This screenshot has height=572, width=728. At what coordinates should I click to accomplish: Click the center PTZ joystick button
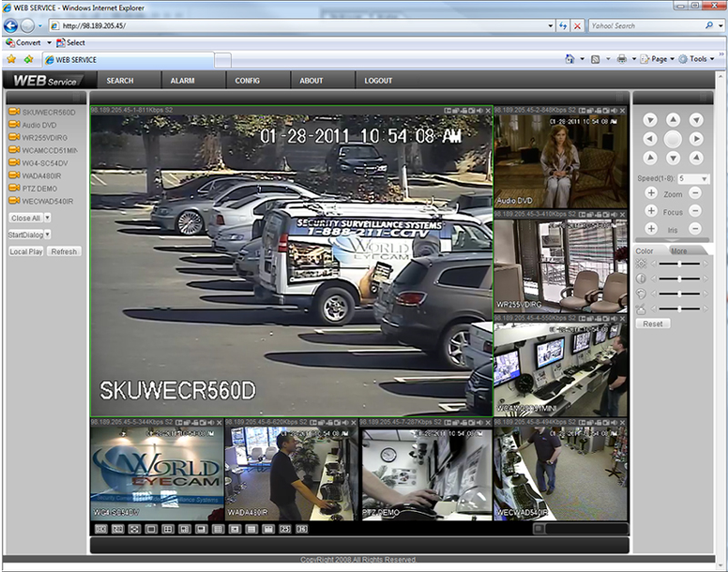(x=672, y=139)
